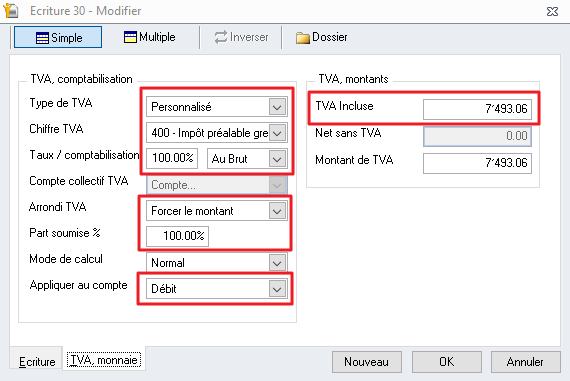Click the Nouveau button

tap(366, 362)
